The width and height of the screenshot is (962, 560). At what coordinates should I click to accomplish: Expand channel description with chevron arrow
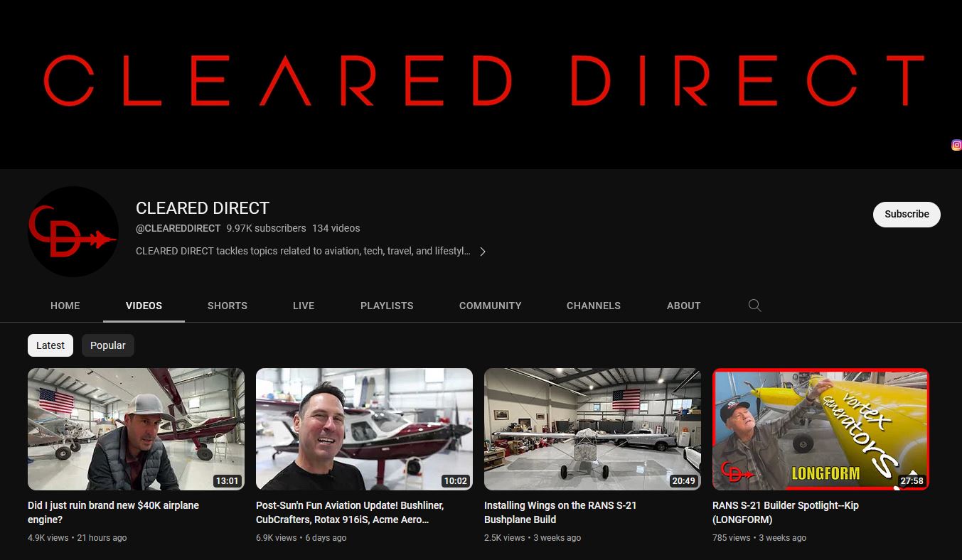click(483, 252)
